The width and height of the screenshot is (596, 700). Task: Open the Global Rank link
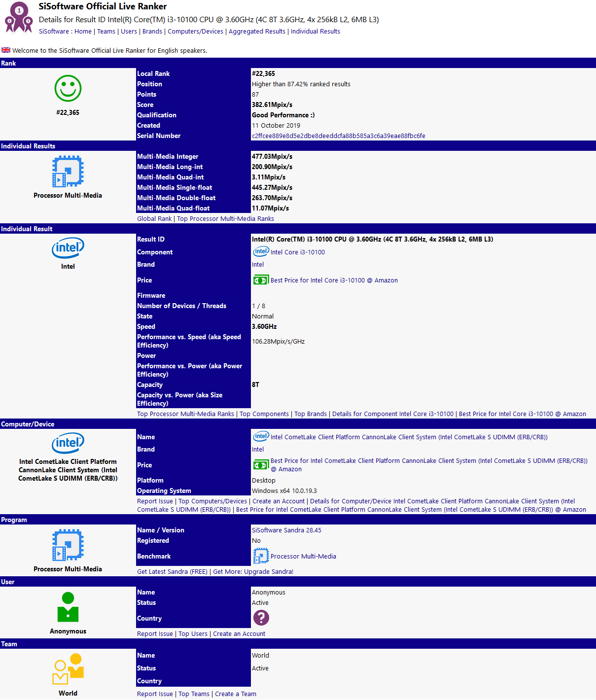[x=154, y=219]
